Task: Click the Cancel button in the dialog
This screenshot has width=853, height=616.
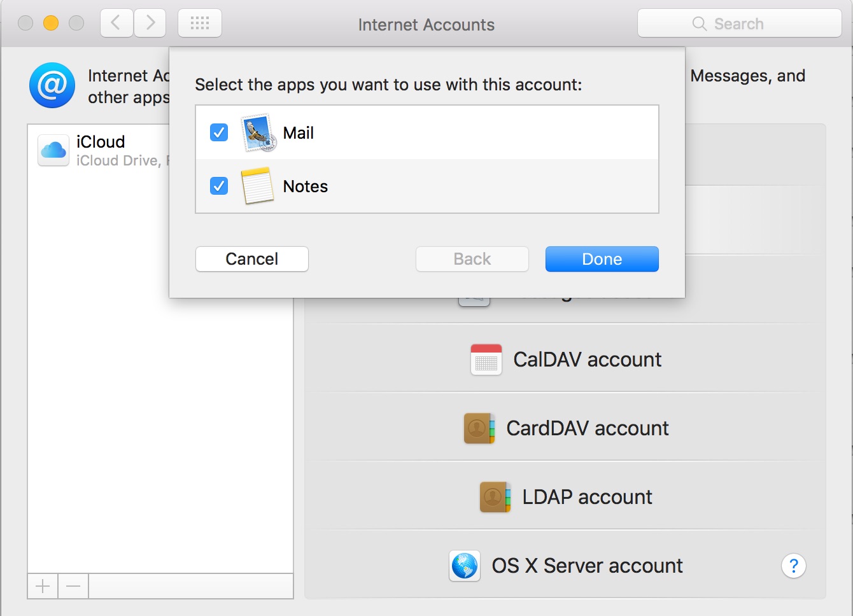Action: (252, 259)
